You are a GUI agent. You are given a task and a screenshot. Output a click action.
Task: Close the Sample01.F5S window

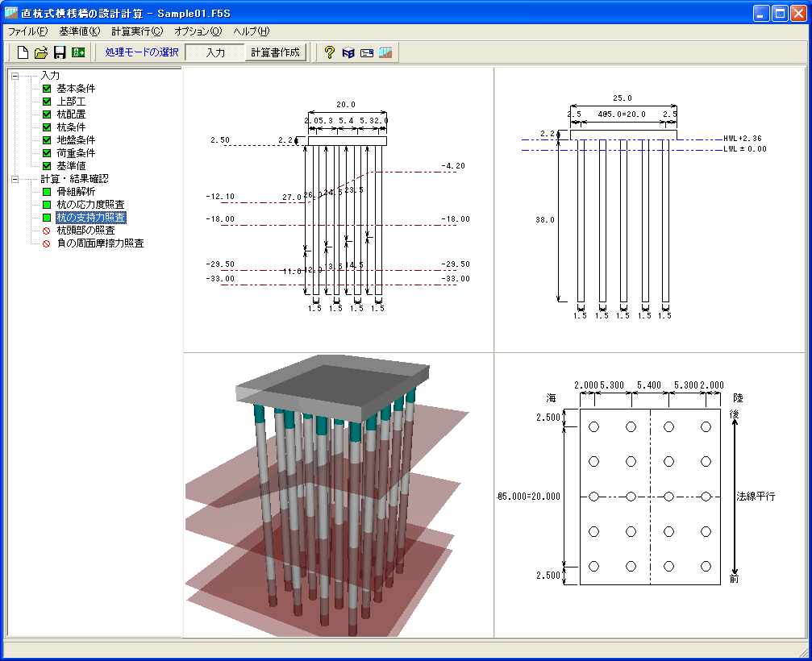(x=798, y=13)
